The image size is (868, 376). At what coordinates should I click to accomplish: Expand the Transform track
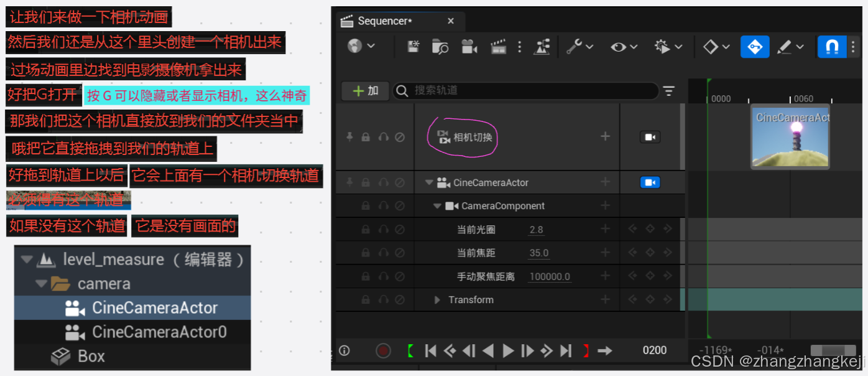(437, 299)
